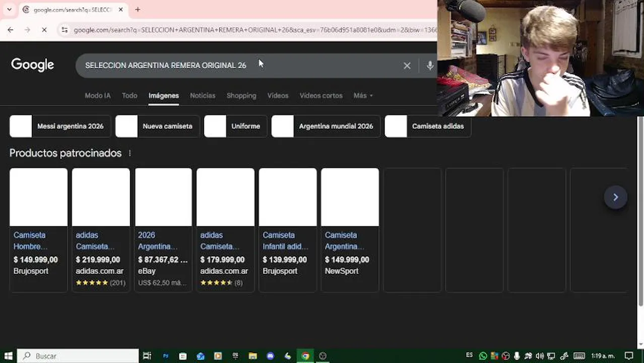The width and height of the screenshot is (644, 363).
Task: Click the Windows taskbar Buscar search box
Action: click(x=78, y=356)
